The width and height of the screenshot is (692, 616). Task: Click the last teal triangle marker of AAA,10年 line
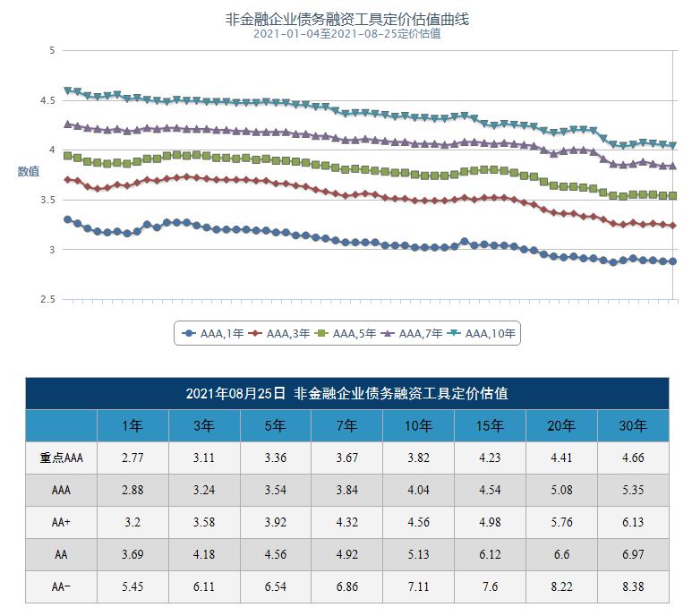672,145
